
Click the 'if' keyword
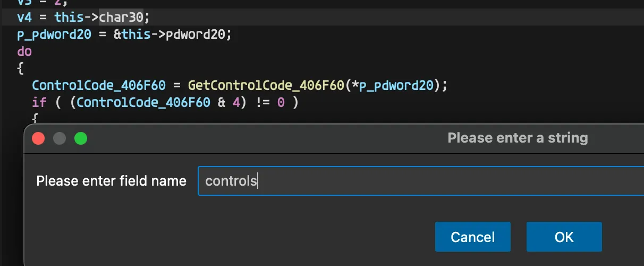[39, 103]
